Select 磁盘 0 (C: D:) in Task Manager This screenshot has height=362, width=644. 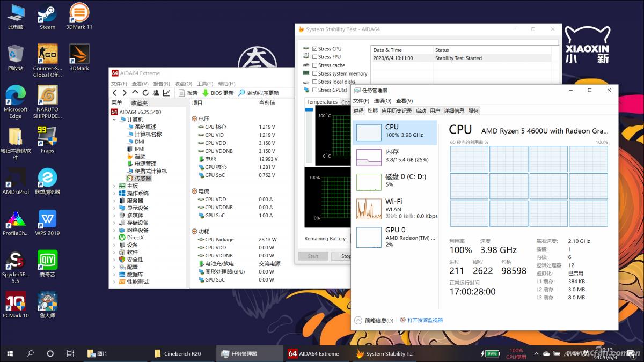pyautogui.click(x=394, y=181)
